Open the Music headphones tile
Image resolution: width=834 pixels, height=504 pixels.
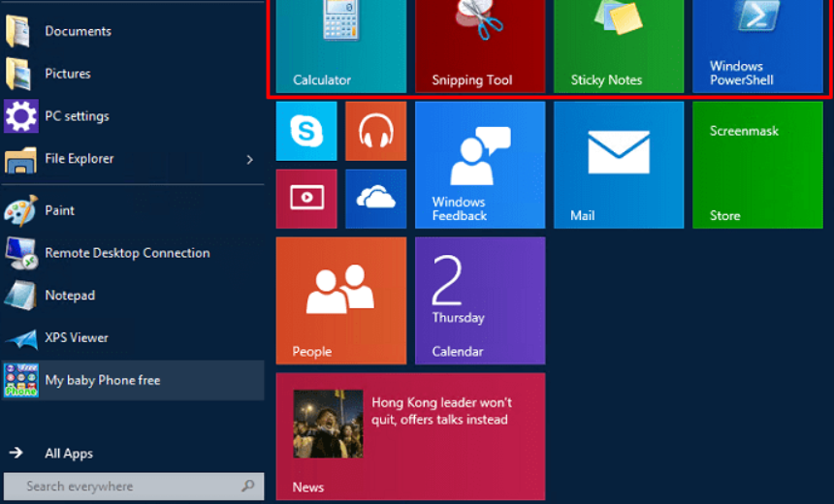point(375,131)
